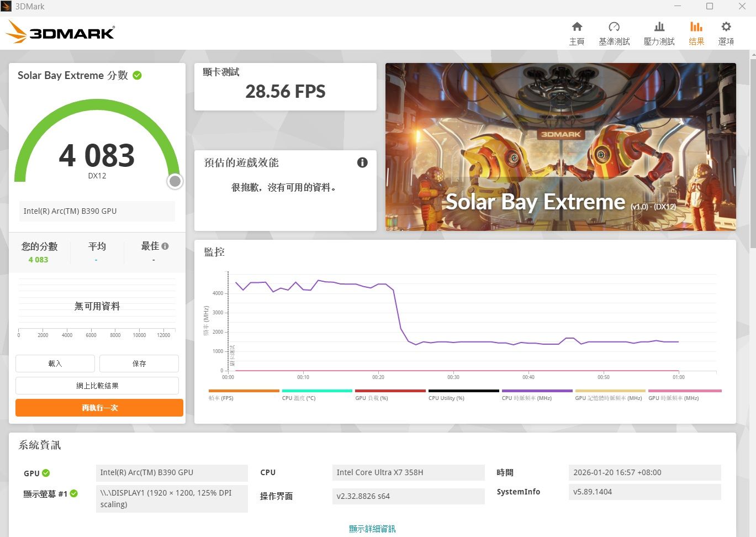Click the grey knob on the score gauge
The height and width of the screenshot is (537, 756).
[175, 181]
